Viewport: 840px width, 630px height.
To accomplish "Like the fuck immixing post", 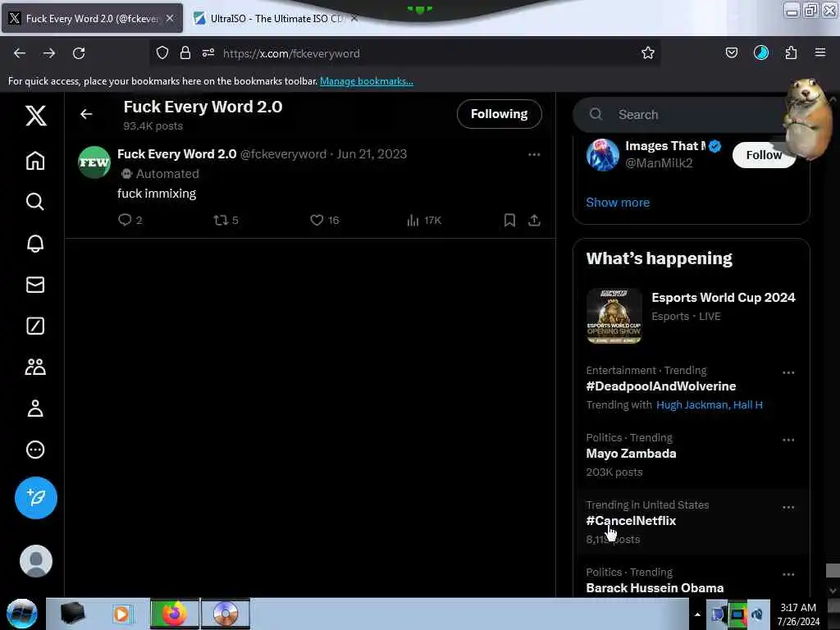I will tap(325, 220).
